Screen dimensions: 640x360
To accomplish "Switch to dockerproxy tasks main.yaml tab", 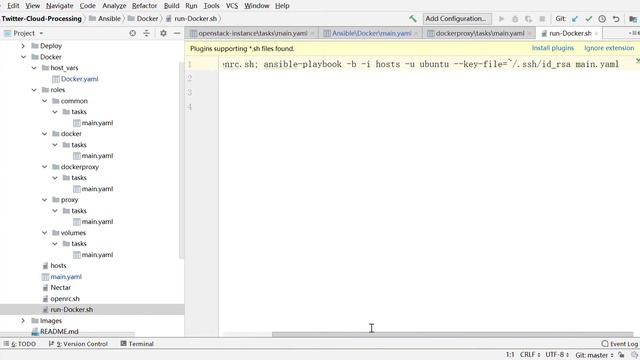I will 480,33.
